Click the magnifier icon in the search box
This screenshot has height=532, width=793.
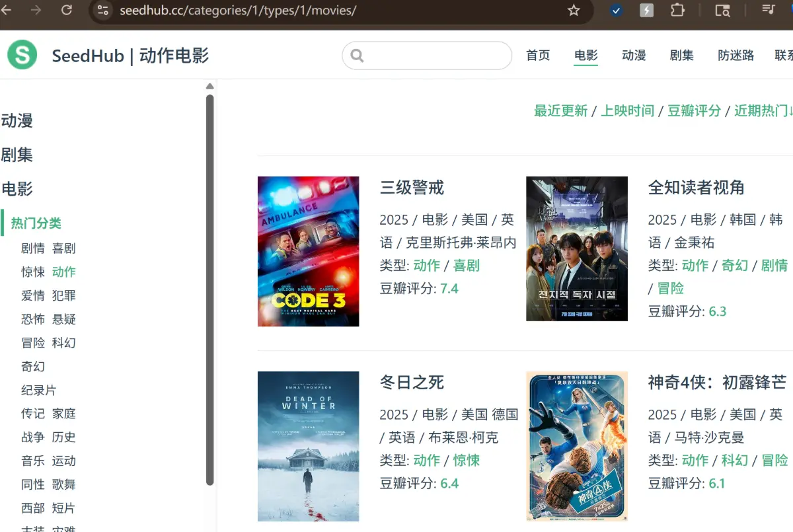(357, 56)
